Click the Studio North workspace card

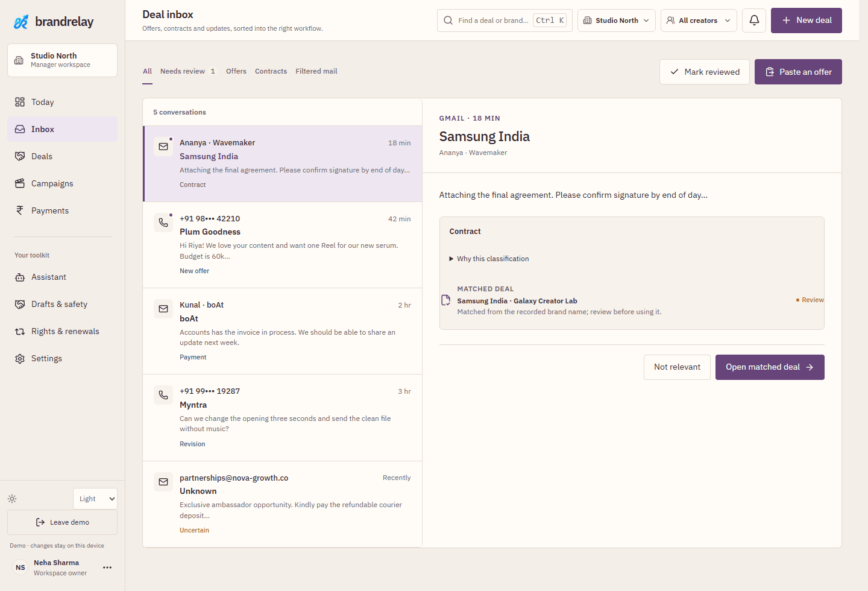[62, 60]
